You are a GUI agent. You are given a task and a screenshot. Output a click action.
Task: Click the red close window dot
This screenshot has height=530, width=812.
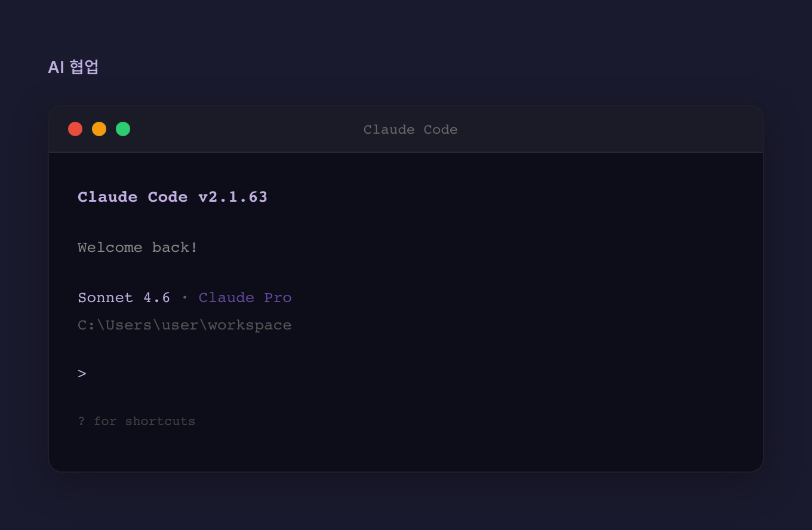[75, 129]
